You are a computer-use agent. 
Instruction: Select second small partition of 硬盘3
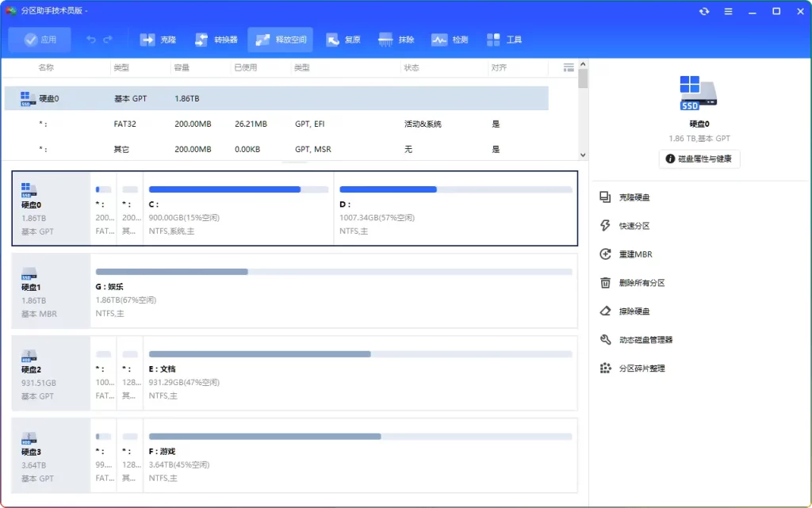[x=130, y=455]
